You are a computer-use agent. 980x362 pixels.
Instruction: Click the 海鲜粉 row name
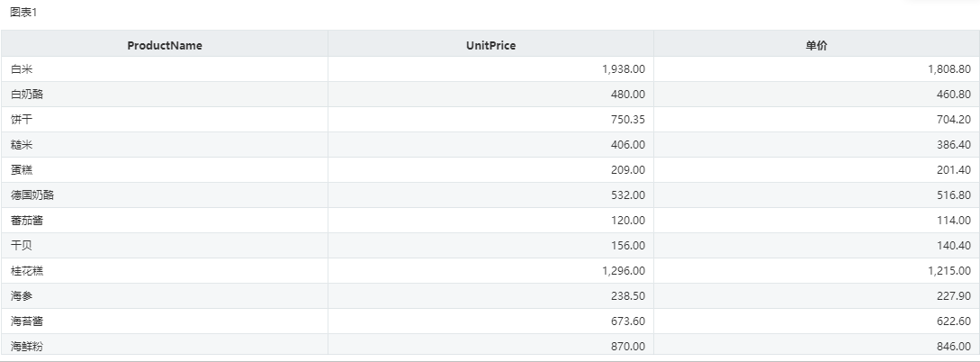coord(27,346)
